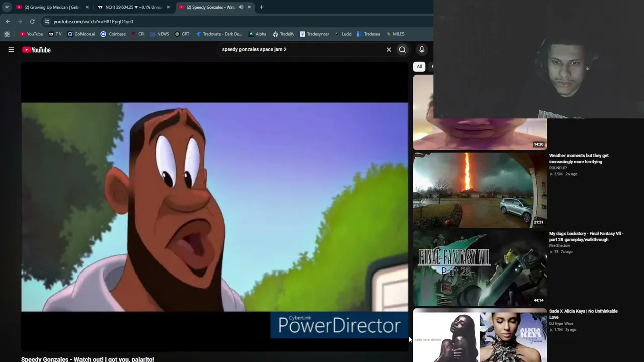Open the Tradesyncer bookmark
This screenshot has height=362, width=644.
tap(314, 34)
